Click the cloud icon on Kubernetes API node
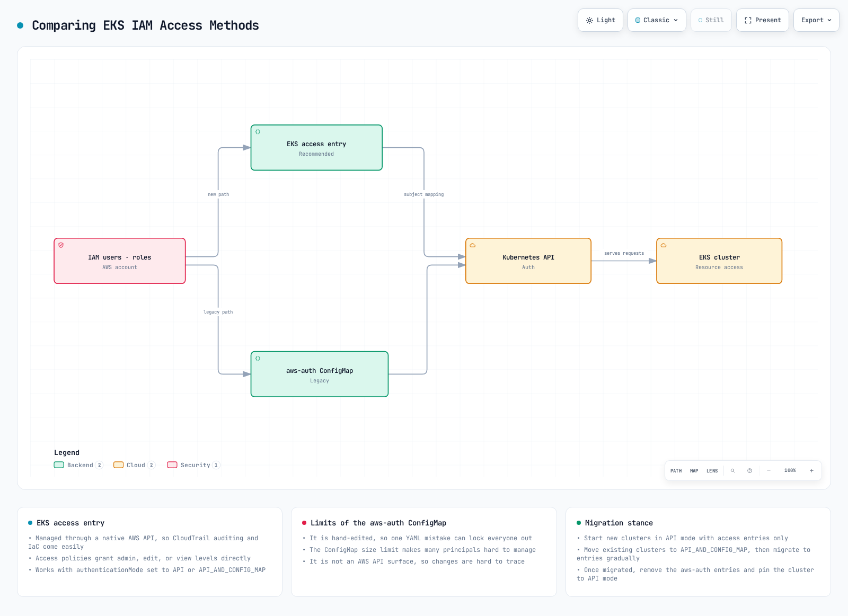This screenshot has width=848, height=616. click(x=473, y=245)
